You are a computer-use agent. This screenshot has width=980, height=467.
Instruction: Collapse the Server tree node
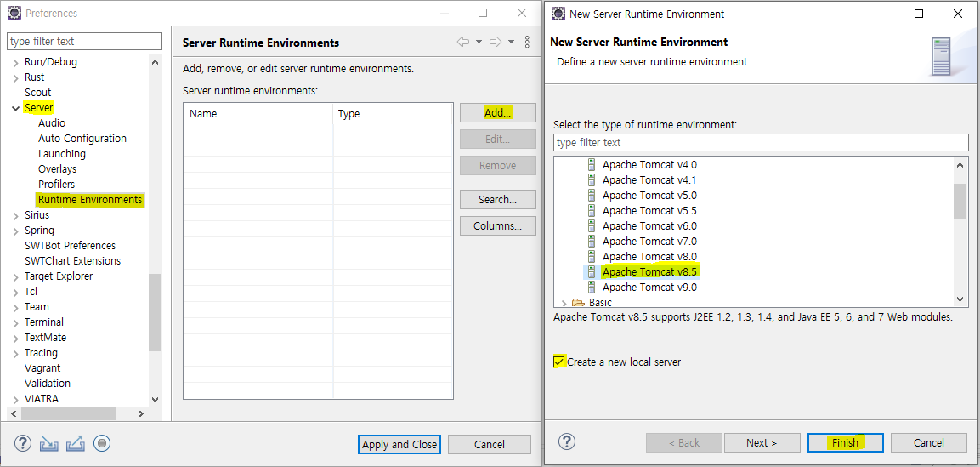click(15, 108)
